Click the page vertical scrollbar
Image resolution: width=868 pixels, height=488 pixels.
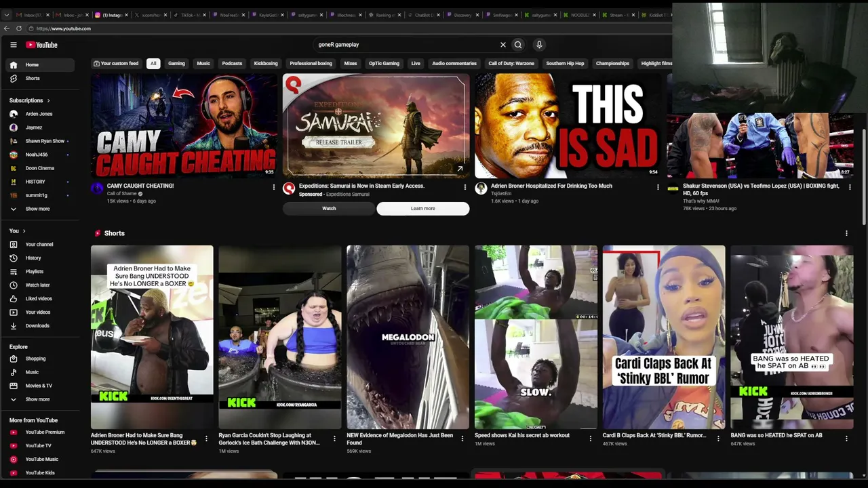[x=864, y=176]
